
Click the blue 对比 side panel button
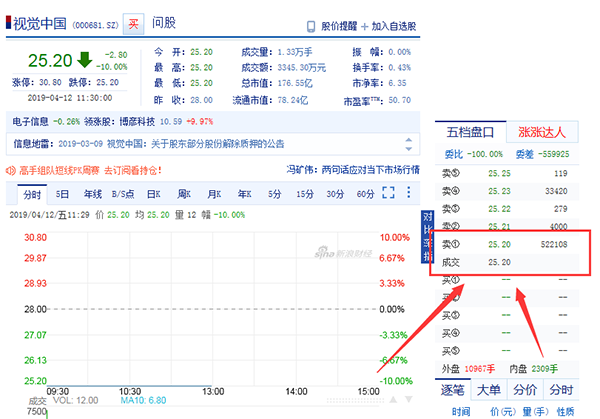click(x=427, y=228)
